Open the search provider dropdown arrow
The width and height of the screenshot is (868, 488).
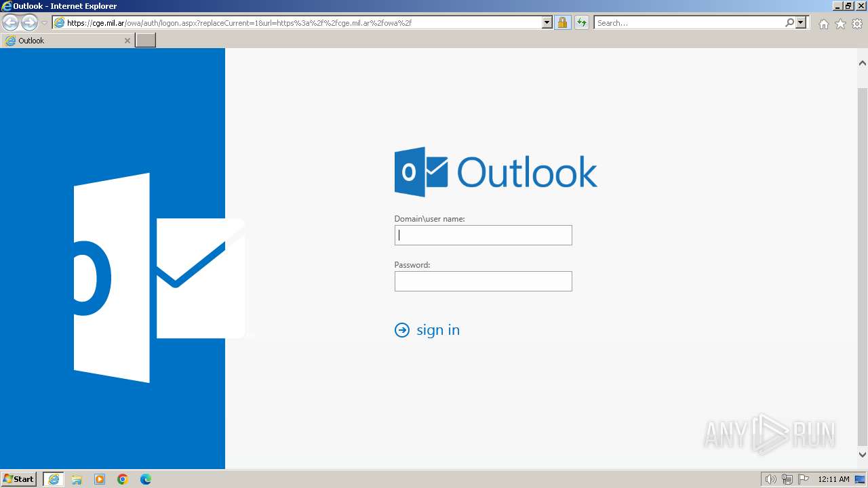pyautogui.click(x=801, y=23)
